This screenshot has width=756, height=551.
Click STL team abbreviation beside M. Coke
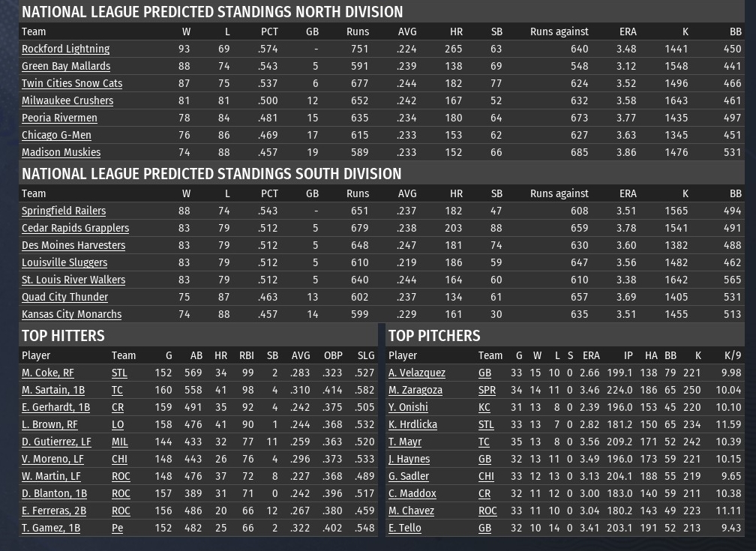(120, 373)
